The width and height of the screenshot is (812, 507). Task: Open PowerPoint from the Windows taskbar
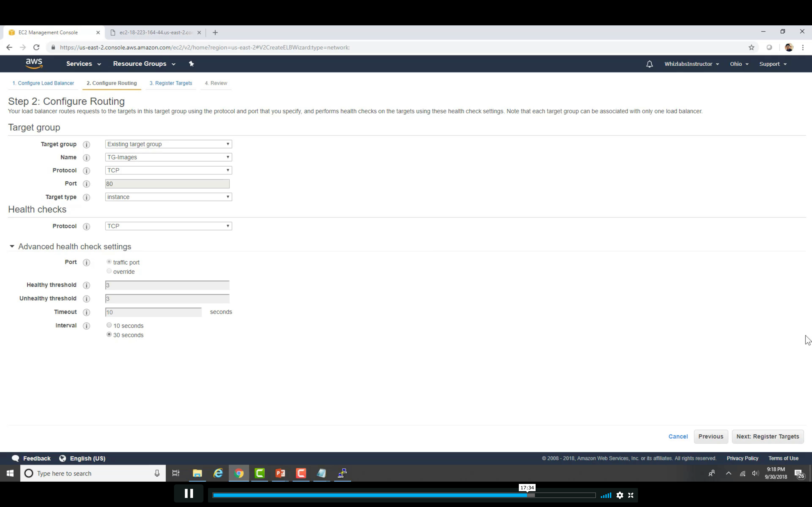[280, 473]
